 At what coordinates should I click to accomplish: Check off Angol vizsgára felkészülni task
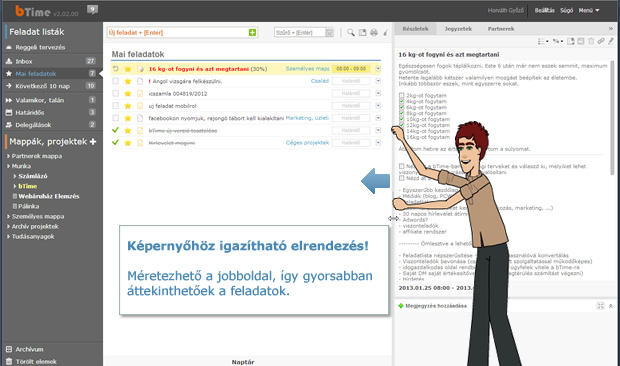(x=115, y=81)
